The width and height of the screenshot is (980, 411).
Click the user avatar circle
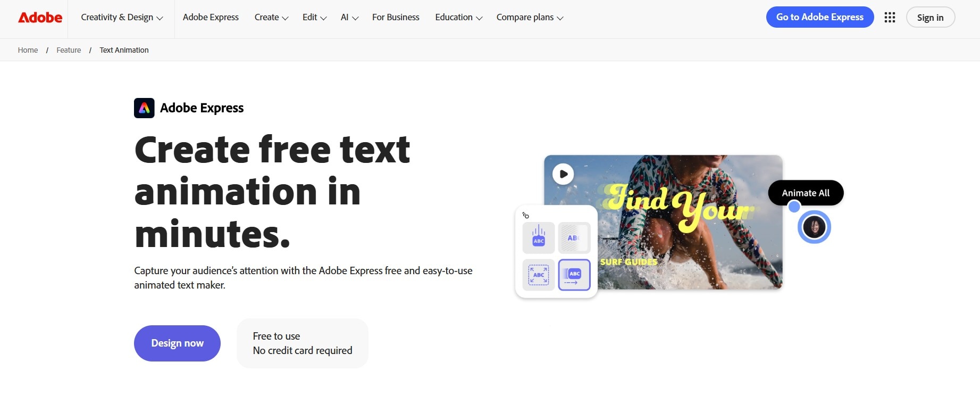pyautogui.click(x=814, y=227)
